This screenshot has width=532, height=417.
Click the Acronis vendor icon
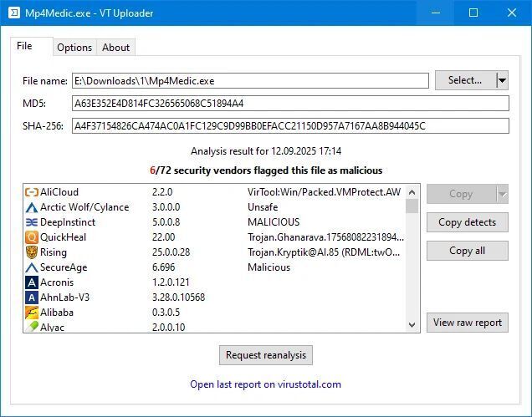tap(32, 282)
